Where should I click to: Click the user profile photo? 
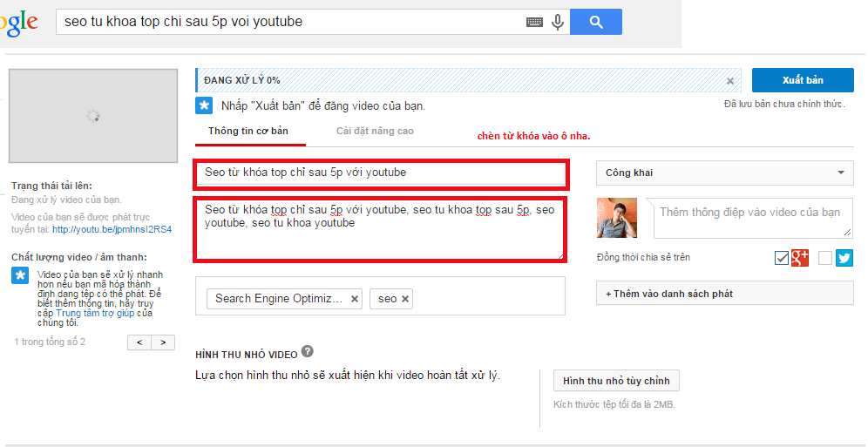click(617, 218)
